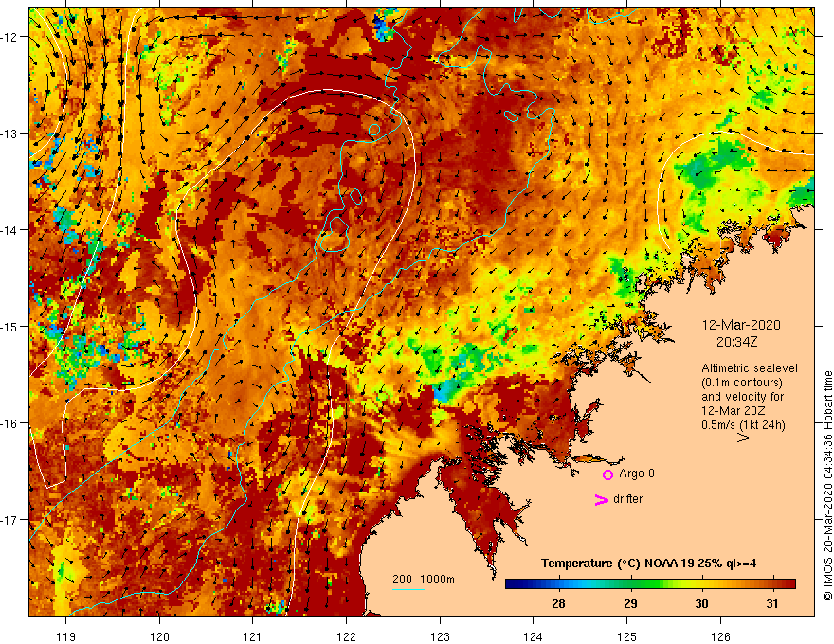
Task: Click the latitude label -17
Action: click(x=10, y=520)
